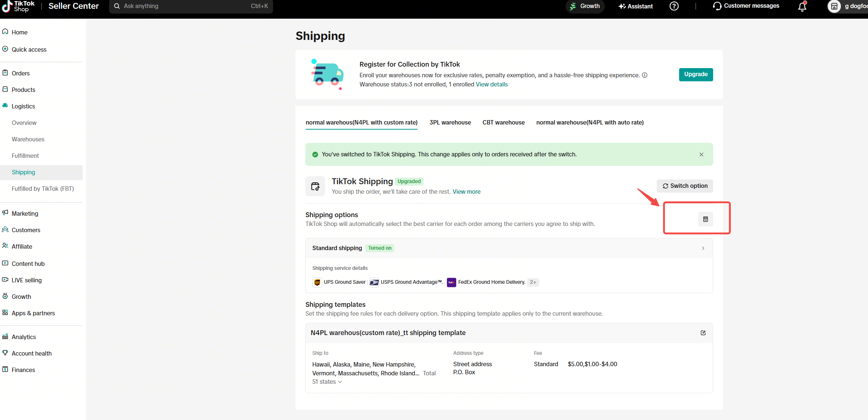Expand the Standard shipping row chevron

point(703,248)
